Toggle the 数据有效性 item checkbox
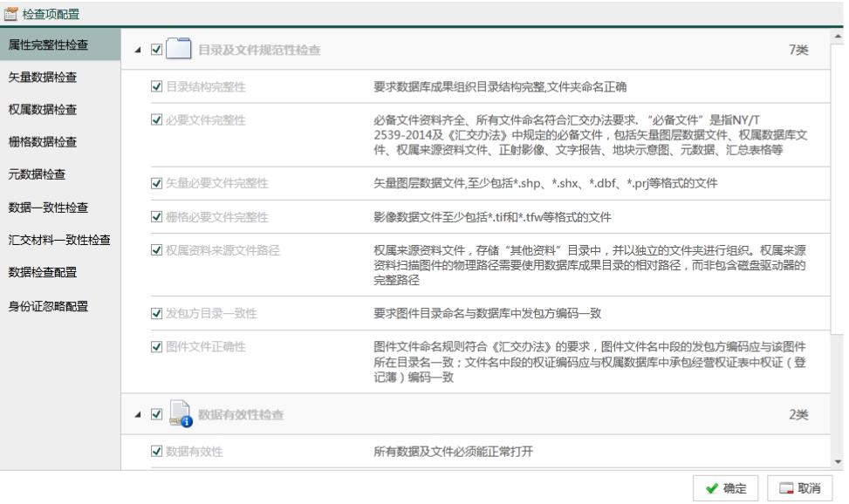This screenshot has width=849, height=504. [157, 451]
